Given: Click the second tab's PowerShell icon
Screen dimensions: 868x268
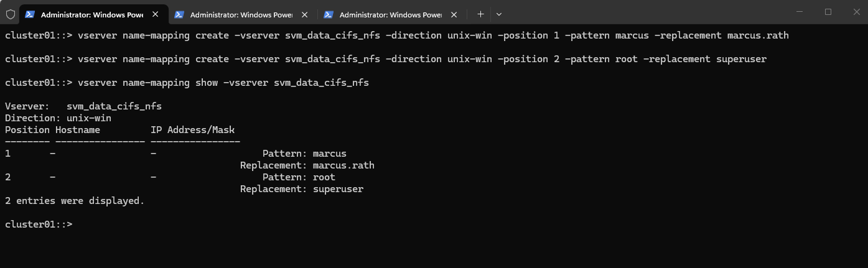Looking at the screenshot, I should (179, 14).
